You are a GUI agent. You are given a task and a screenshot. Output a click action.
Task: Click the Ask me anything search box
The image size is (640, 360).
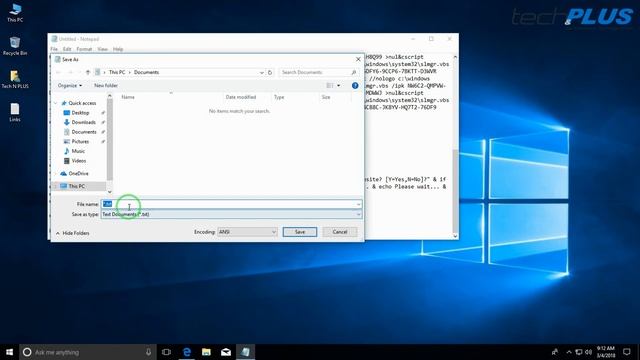(x=87, y=352)
